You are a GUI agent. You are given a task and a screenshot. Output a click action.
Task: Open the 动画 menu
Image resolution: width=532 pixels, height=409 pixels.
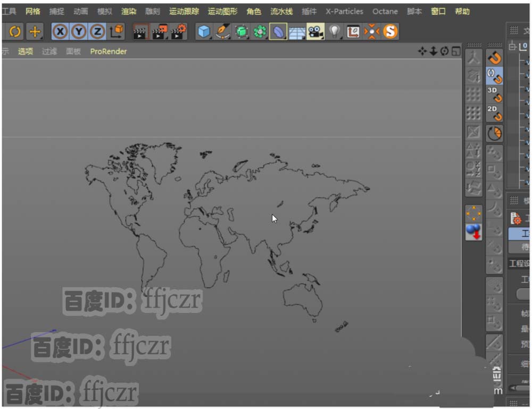81,11
